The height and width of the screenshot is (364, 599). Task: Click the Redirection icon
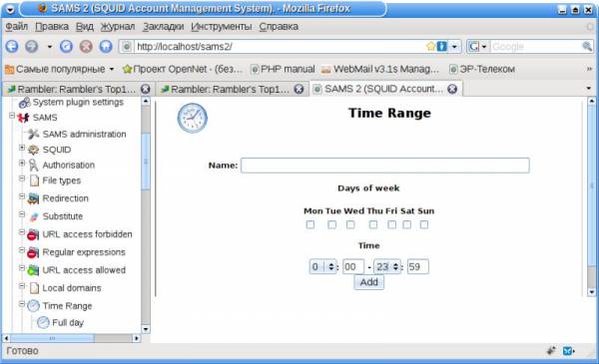[x=33, y=198]
